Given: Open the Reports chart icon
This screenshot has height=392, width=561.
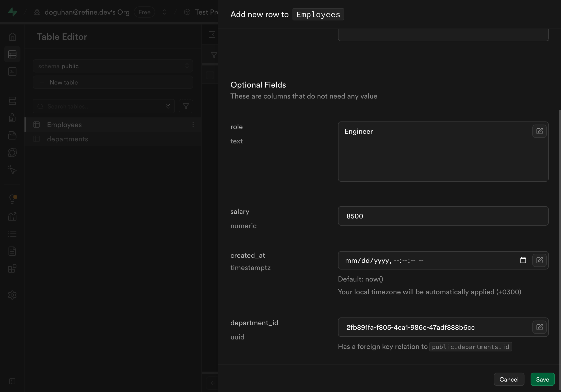Looking at the screenshot, I should (x=12, y=216).
